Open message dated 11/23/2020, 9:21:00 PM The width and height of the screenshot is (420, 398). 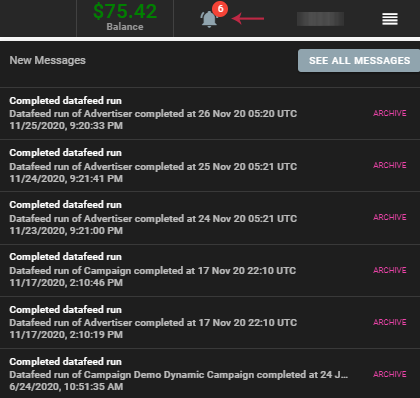tap(210, 218)
